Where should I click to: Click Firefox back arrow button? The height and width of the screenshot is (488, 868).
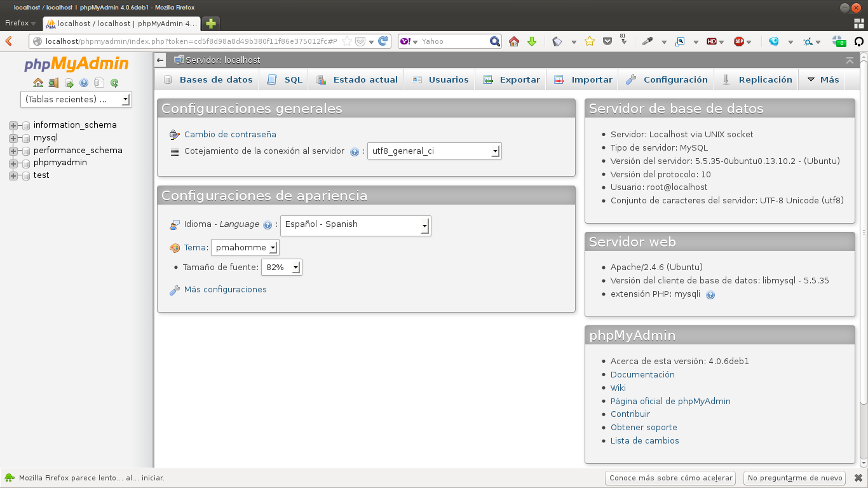pyautogui.click(x=9, y=41)
